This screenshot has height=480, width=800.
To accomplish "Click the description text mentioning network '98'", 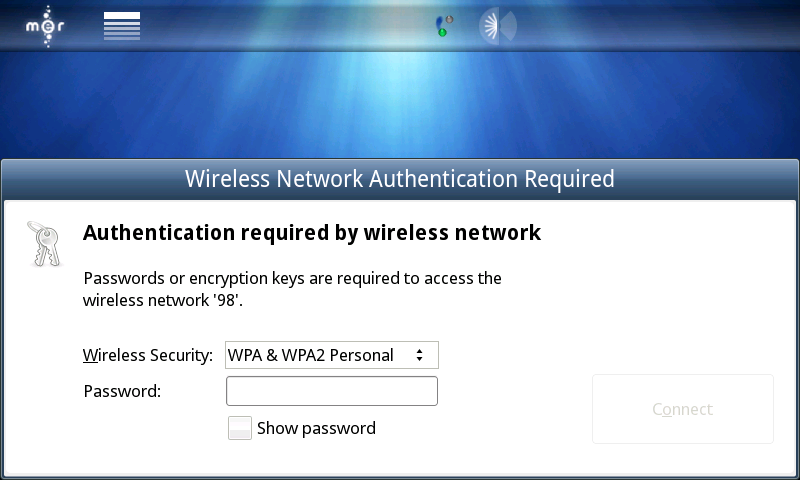I will tap(292, 288).
